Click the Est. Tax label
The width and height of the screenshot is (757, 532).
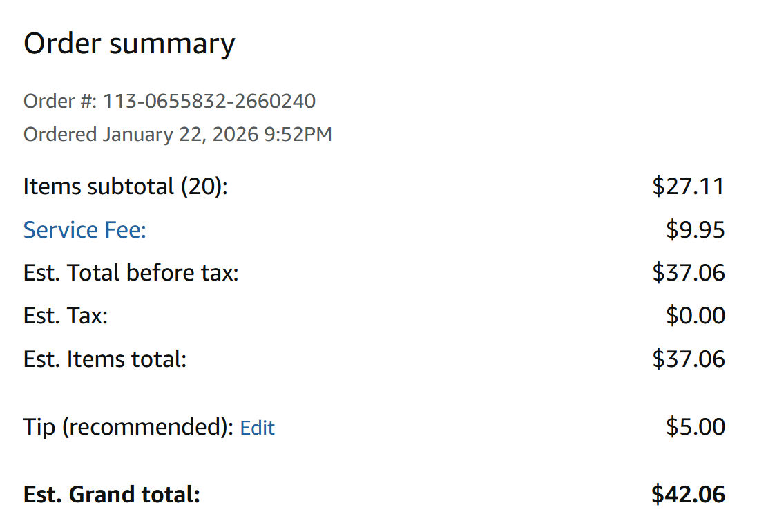(x=66, y=316)
